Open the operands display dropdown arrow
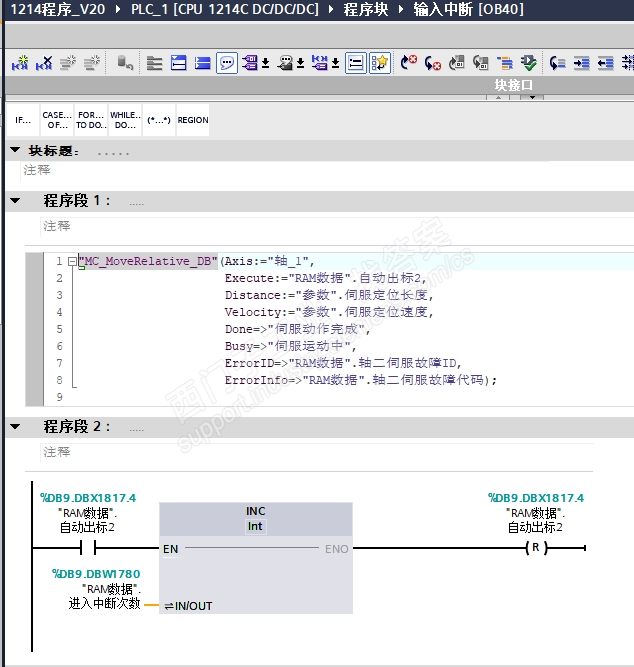 point(266,63)
